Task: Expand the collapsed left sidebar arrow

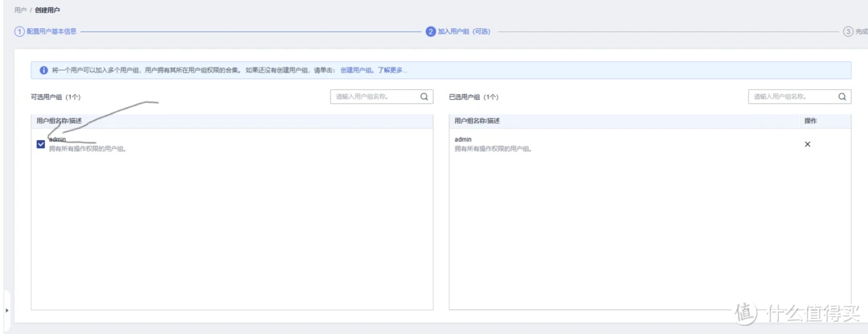Action: [x=6, y=310]
